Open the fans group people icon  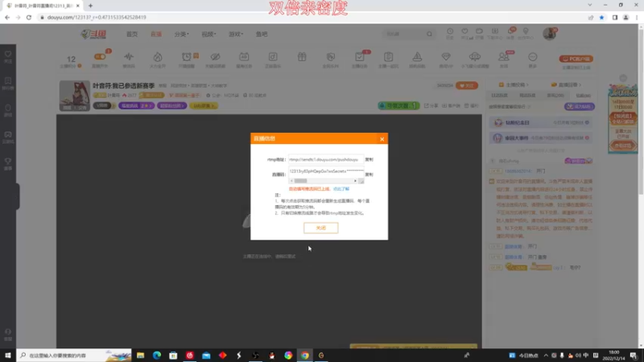(x=504, y=57)
